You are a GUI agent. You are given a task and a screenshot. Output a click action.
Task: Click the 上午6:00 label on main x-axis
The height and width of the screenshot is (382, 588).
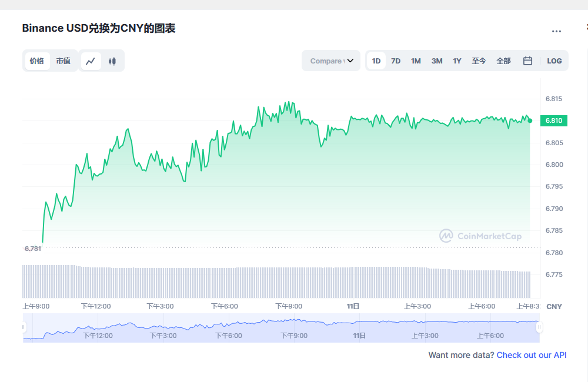[482, 306]
